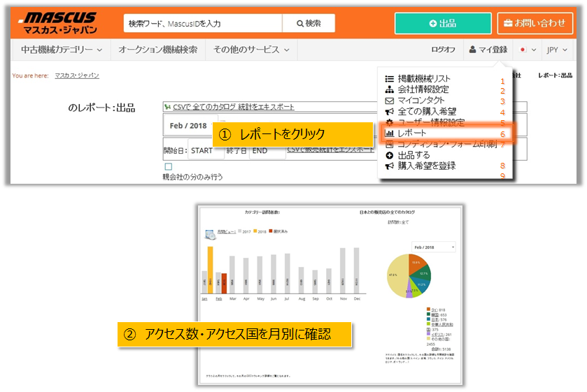This screenshot has height=392, width=587.
Task: Expand the 中古機械カテゴリー dropdown
Action: (x=62, y=50)
